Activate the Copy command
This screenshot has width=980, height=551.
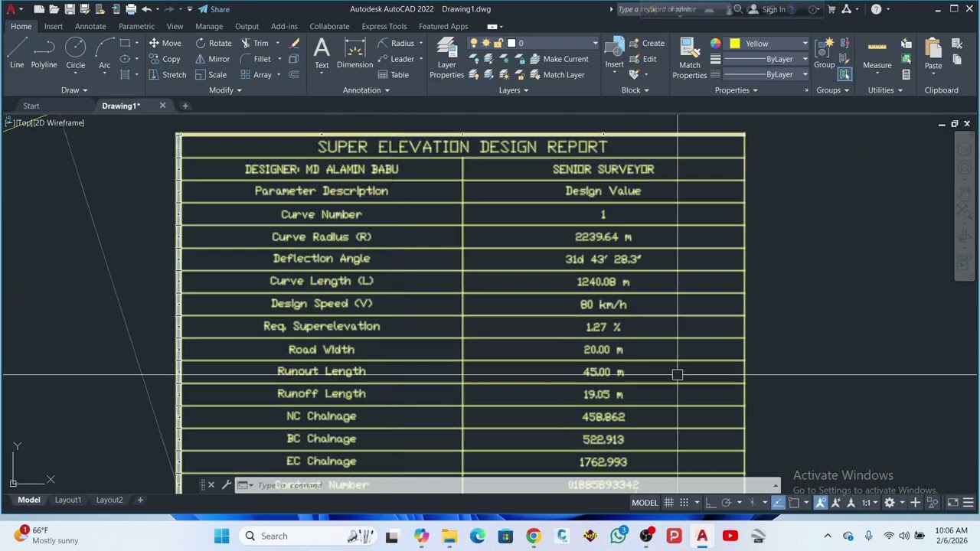coord(165,59)
